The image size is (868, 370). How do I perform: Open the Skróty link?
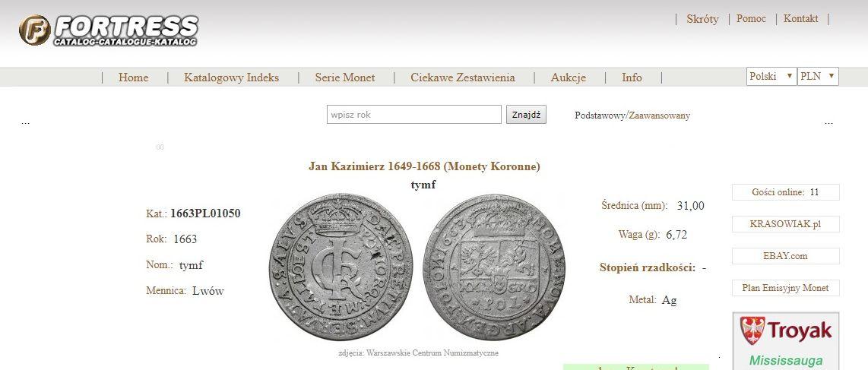click(702, 19)
